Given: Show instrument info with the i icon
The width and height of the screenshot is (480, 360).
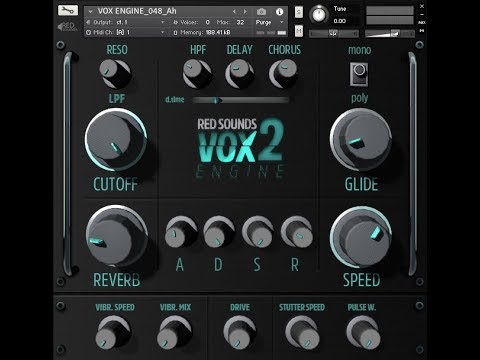Looking at the screenshot, I should [x=279, y=12].
